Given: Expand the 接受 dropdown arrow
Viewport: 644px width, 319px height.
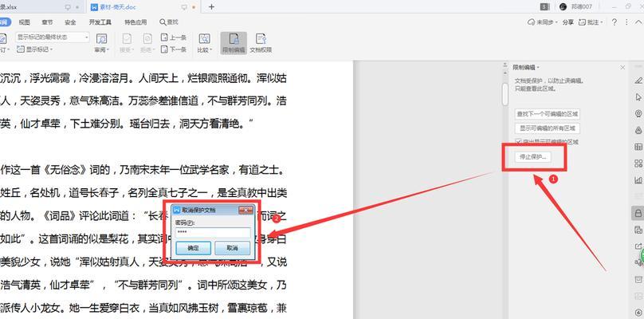Looking at the screenshot, I should 133,50.
